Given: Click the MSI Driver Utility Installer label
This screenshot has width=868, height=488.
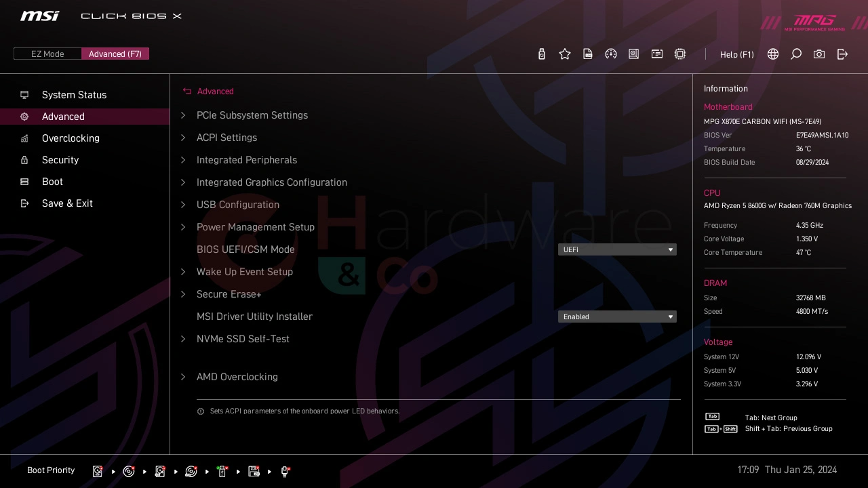Looking at the screenshot, I should click(x=254, y=317).
